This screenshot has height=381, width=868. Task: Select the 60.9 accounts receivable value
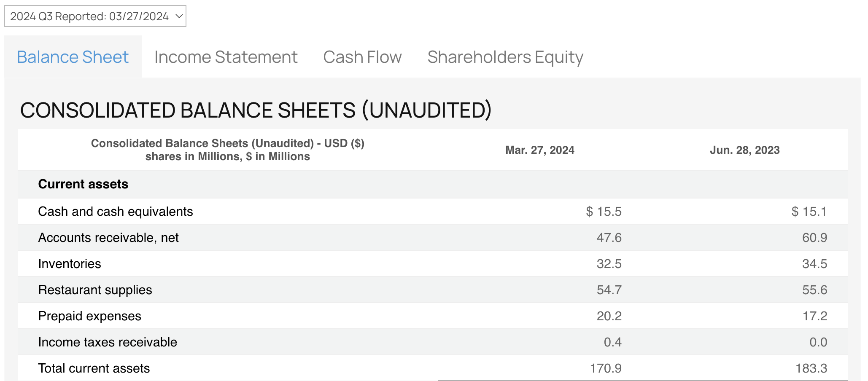(x=814, y=238)
